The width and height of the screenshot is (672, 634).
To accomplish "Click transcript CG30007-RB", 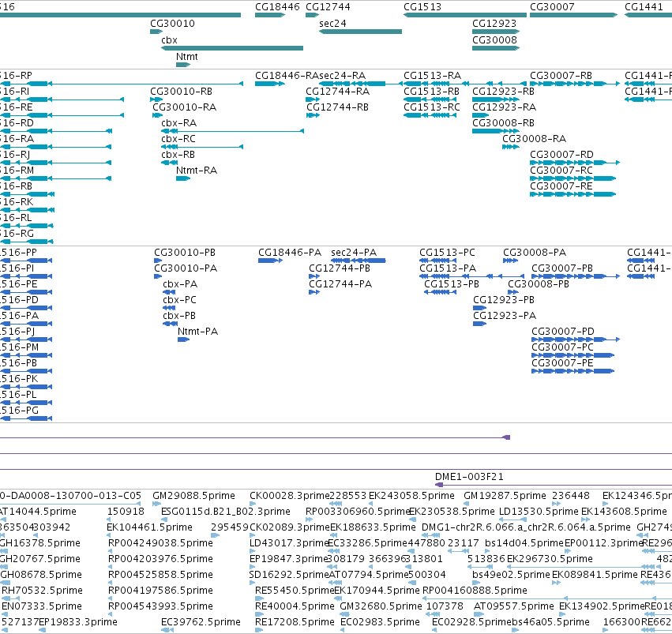I will pos(561,76).
